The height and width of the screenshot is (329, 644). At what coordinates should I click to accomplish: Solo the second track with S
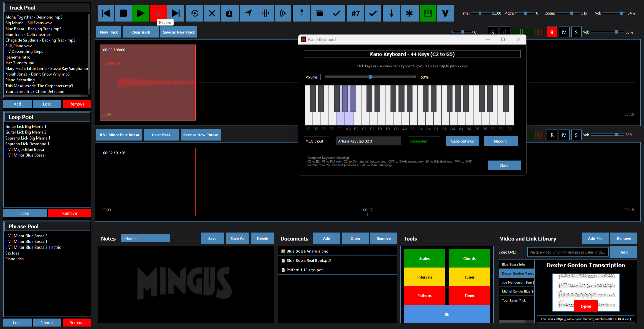click(x=576, y=135)
